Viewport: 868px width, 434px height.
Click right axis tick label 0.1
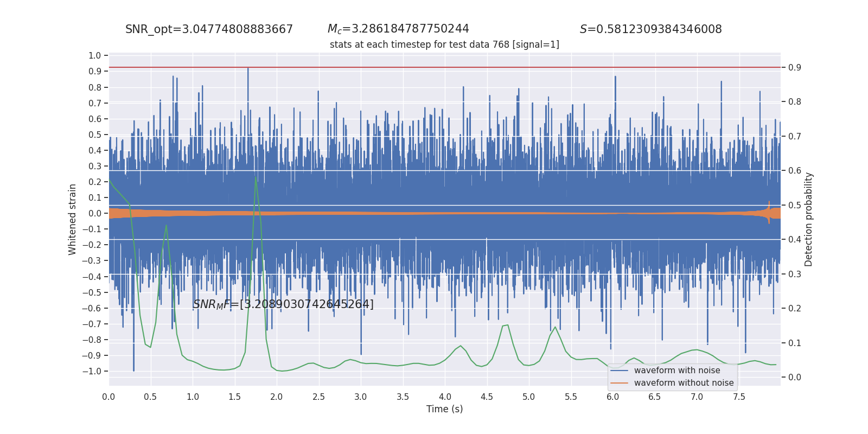(795, 343)
